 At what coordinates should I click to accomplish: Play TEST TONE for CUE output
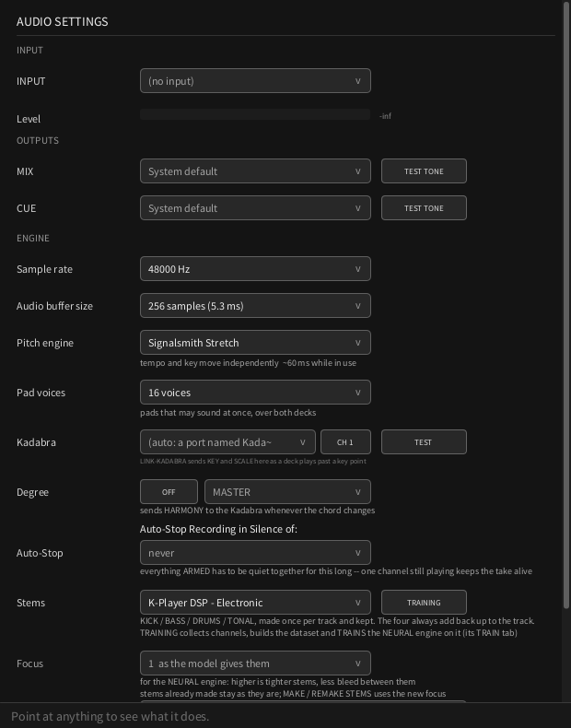[424, 208]
